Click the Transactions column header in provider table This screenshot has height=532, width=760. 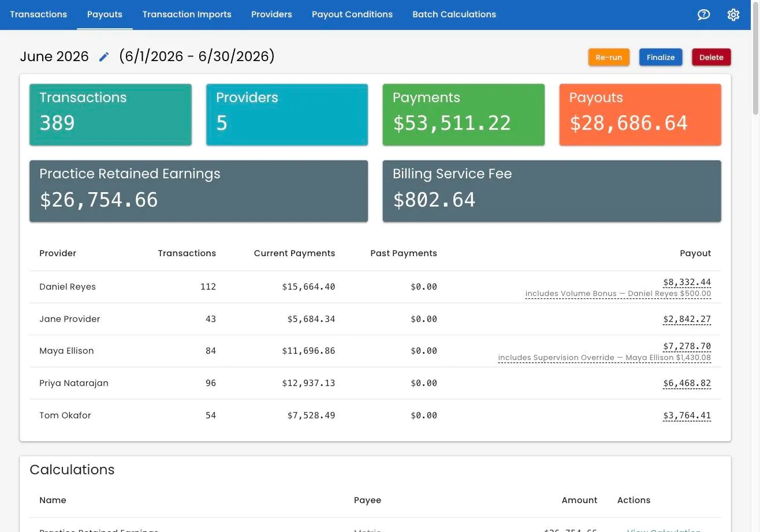tap(187, 253)
